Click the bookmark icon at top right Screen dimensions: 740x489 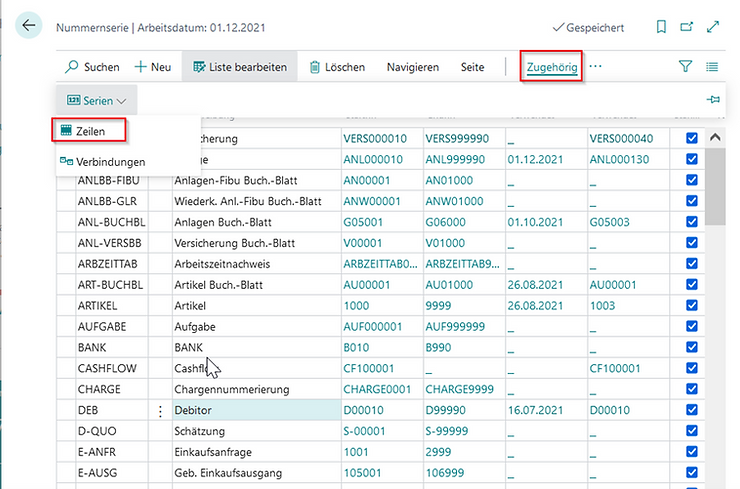click(661, 28)
